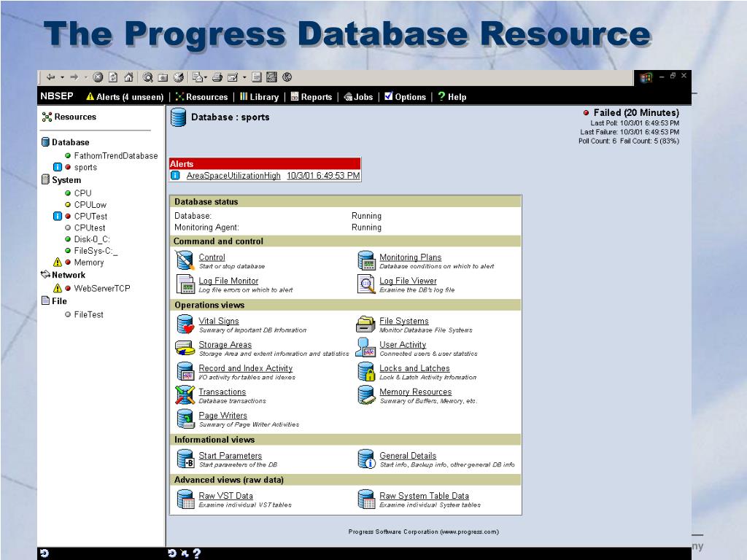Open the Mail button dropdown arrow
The height and width of the screenshot is (560, 747).
(x=206, y=77)
